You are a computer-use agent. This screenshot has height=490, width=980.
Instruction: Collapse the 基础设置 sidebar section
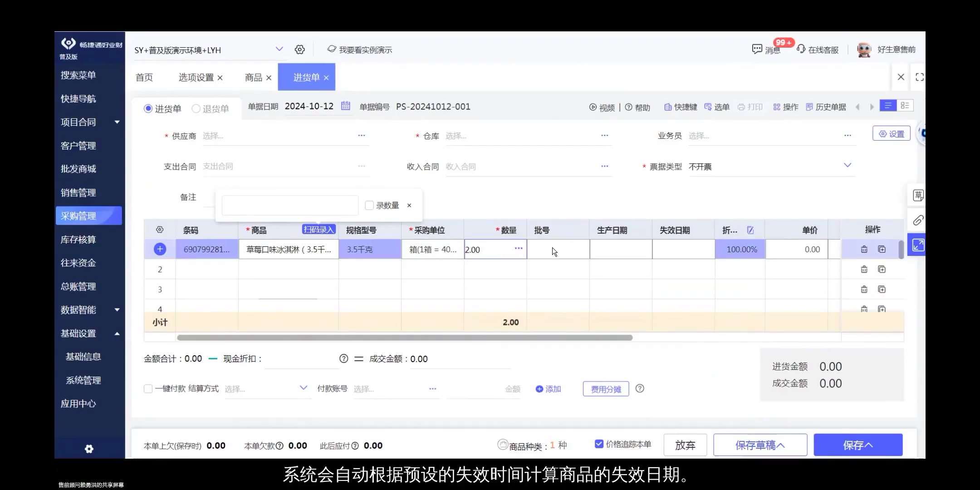(117, 333)
